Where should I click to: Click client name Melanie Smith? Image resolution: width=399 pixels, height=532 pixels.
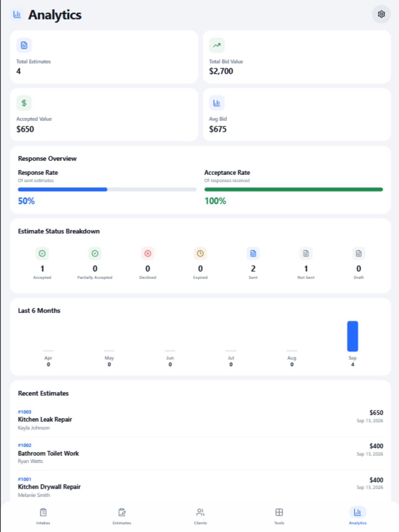(34, 495)
